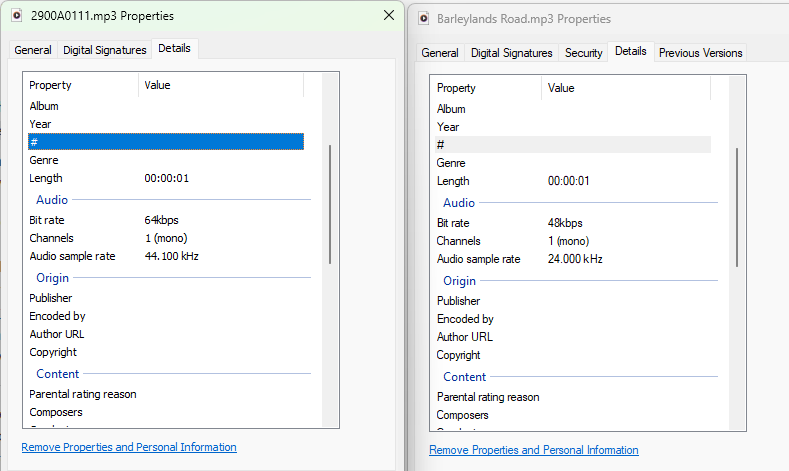Open General tab in 2900A0111.mp3 Properties
This screenshot has width=789, height=471.
coord(33,50)
